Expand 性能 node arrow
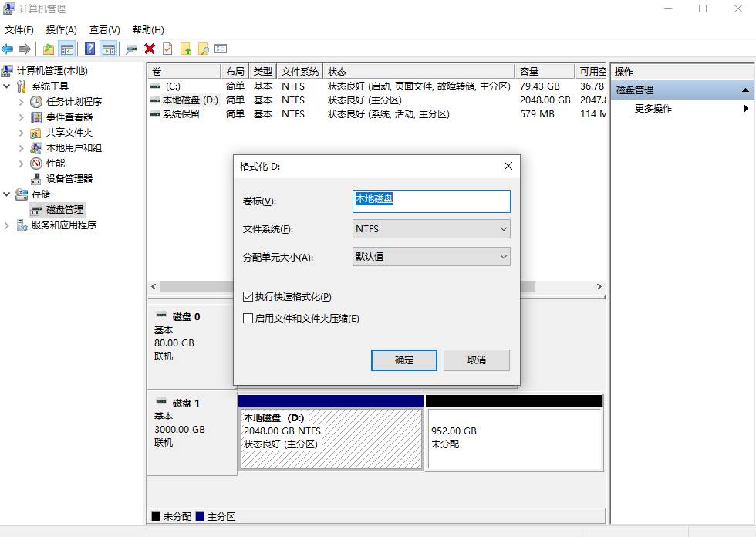The image size is (756, 537). click(22, 164)
